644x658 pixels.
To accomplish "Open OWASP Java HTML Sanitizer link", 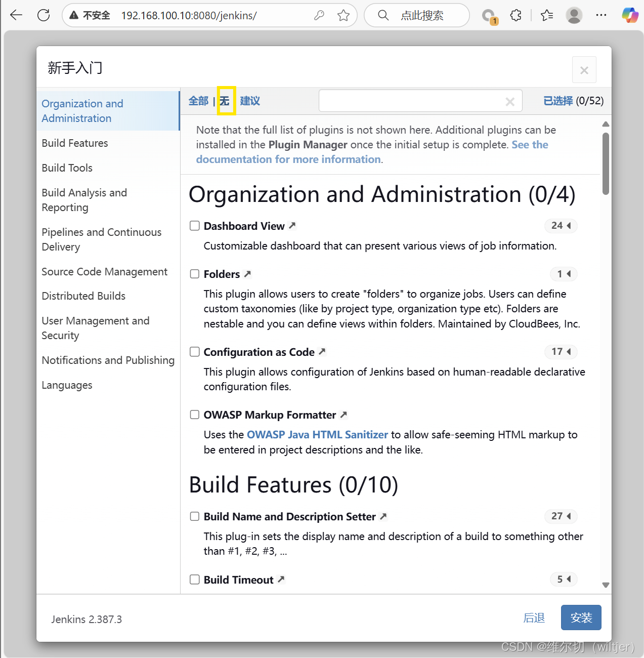I will pyautogui.click(x=317, y=435).
